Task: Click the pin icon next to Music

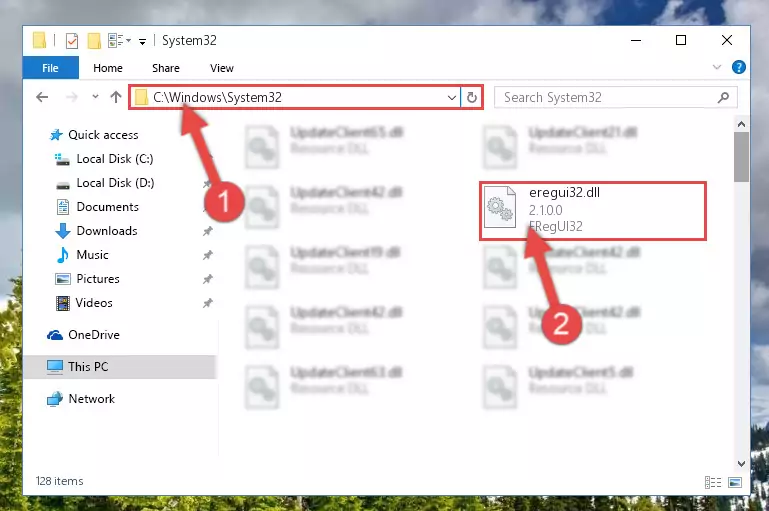Action: point(207,255)
